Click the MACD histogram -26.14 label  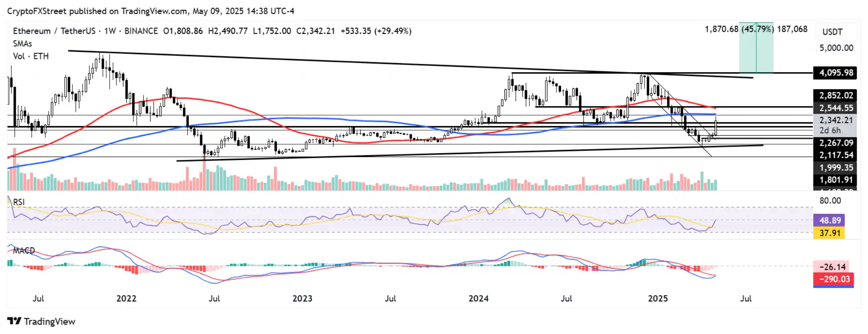[832, 267]
